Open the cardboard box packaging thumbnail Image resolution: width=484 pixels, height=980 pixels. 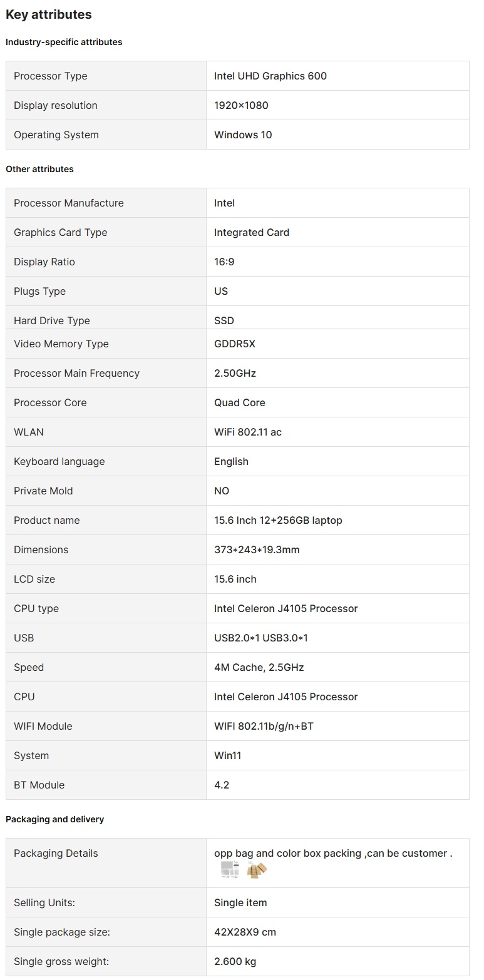click(257, 869)
